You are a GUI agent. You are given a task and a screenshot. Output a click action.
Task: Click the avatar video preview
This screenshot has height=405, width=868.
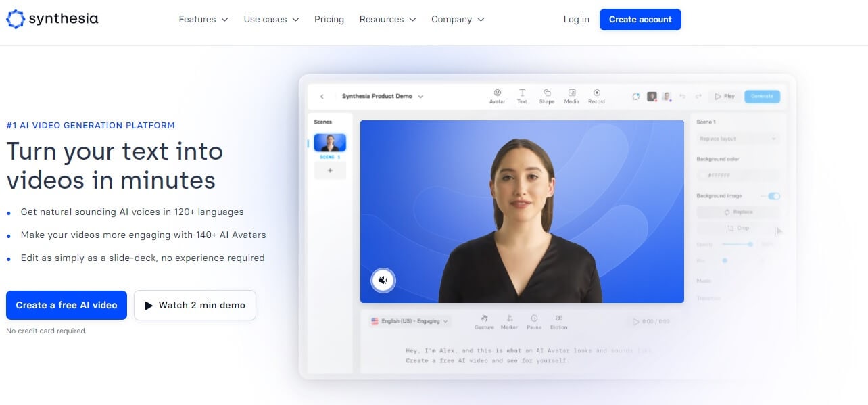pyautogui.click(x=522, y=212)
